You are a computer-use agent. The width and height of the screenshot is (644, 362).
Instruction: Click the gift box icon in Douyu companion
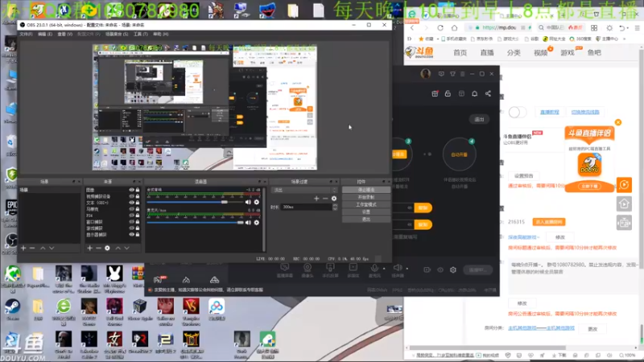pos(435,93)
